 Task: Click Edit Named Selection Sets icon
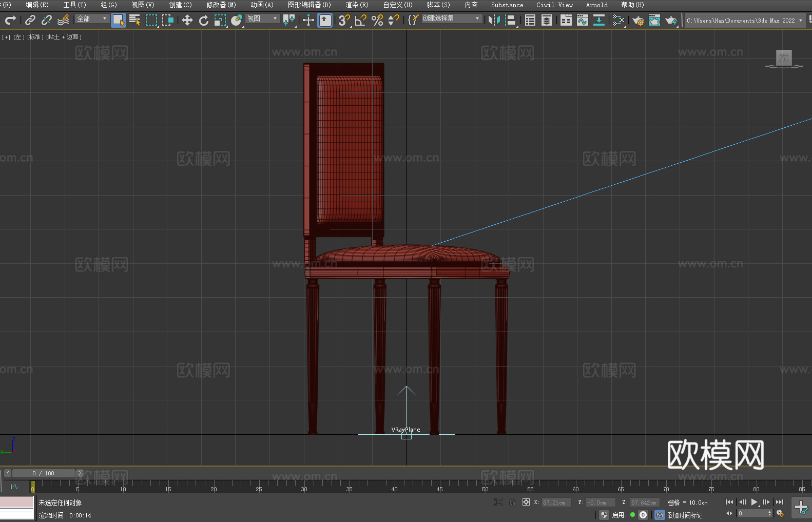pyautogui.click(x=413, y=20)
